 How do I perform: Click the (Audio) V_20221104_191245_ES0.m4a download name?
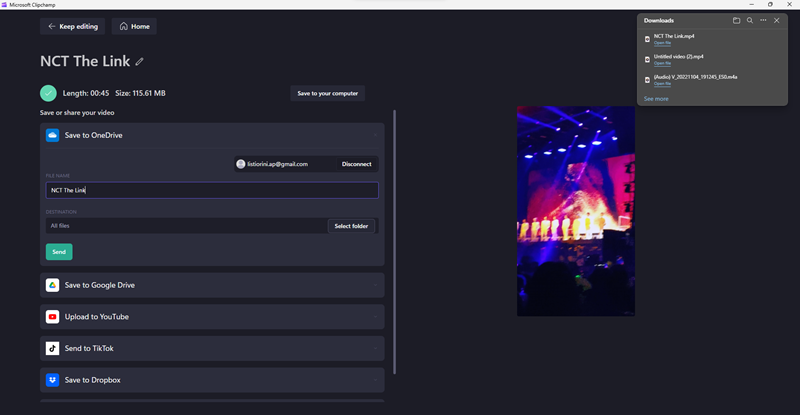click(695, 77)
